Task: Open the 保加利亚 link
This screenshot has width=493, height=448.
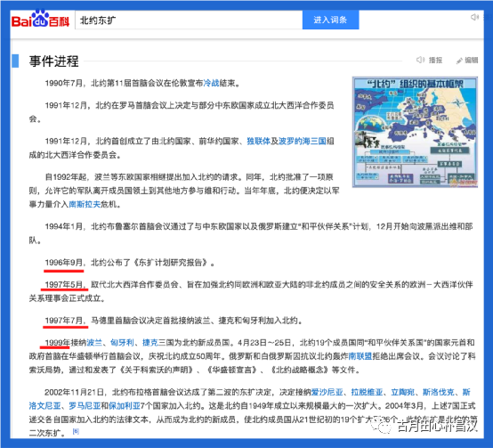Action: tap(125, 406)
